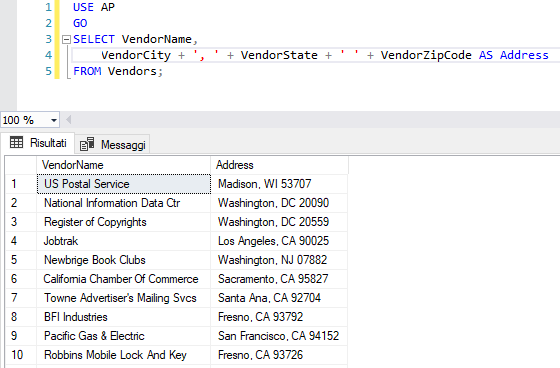Click line number 4 in the editor margin
The image size is (560, 368).
coord(49,55)
